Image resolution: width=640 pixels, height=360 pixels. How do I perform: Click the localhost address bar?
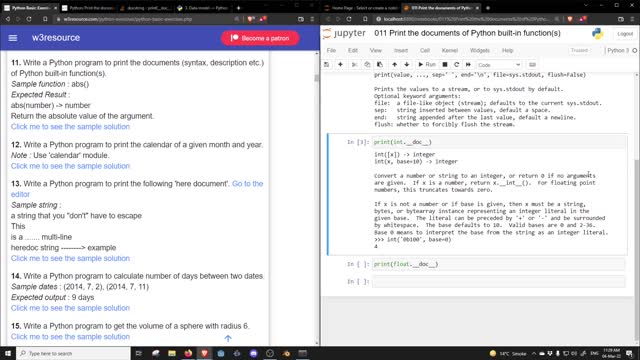467,19
